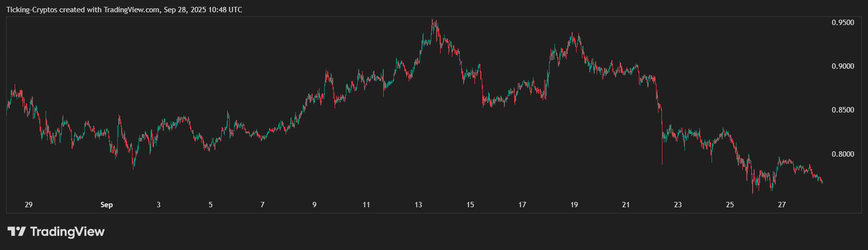
Task: Click the Ticking-Cryptos chart attribution header
Action: coord(124,10)
